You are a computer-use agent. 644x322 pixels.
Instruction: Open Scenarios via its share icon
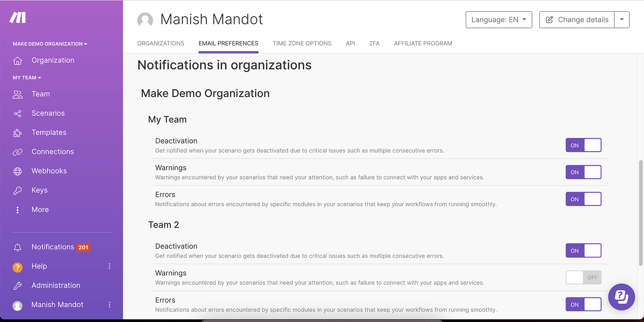pyautogui.click(x=18, y=113)
